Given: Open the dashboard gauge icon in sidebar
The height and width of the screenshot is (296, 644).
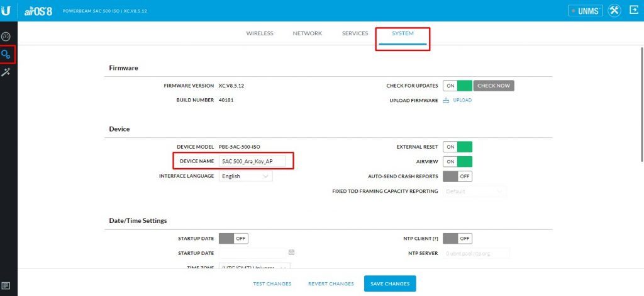Looking at the screenshot, I should pyautogui.click(x=8, y=37).
